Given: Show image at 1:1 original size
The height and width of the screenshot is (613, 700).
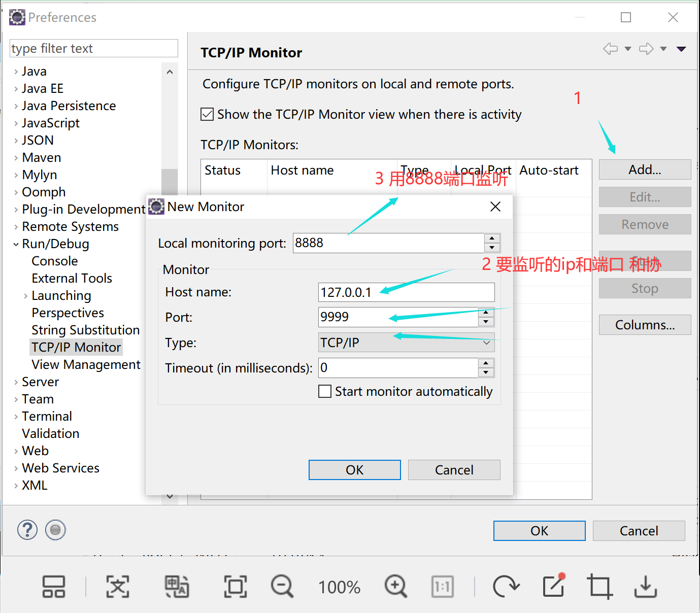Looking at the screenshot, I should tap(443, 587).
